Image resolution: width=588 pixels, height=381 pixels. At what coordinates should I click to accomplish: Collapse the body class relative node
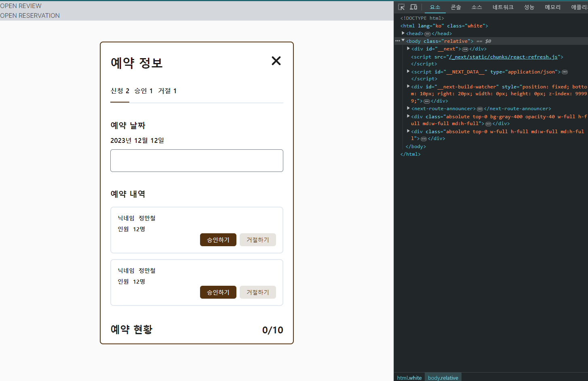[x=403, y=40]
